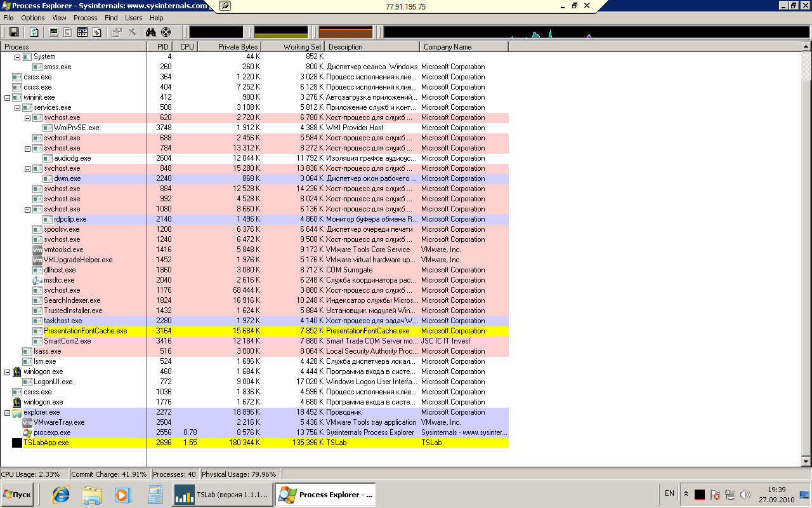Open the Users menu
This screenshot has width=812, height=508.
(x=134, y=18)
